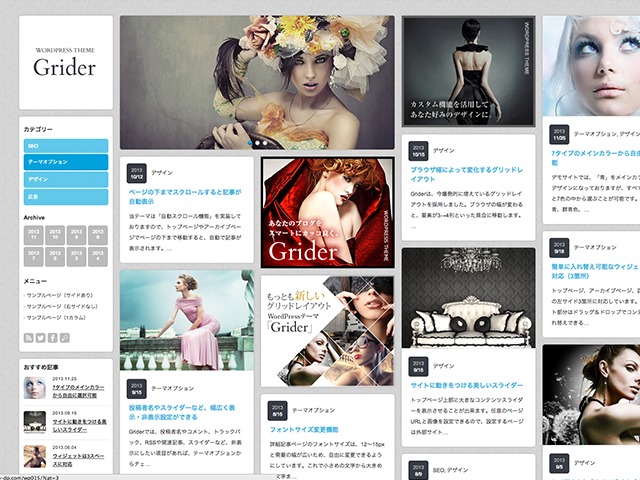The width and height of the screenshot is (640, 480).
Task: Open the search magnifier icon in sidebar
Action: (x=64, y=338)
